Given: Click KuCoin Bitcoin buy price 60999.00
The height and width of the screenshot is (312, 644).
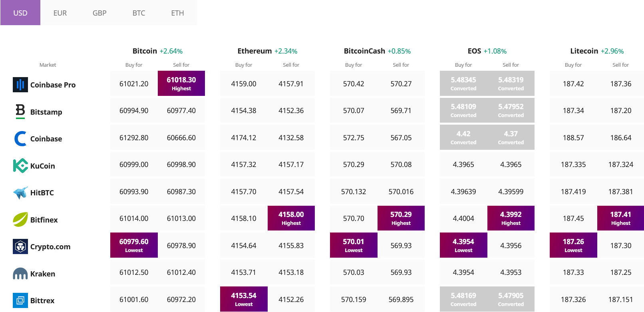Looking at the screenshot, I should click(x=134, y=164).
